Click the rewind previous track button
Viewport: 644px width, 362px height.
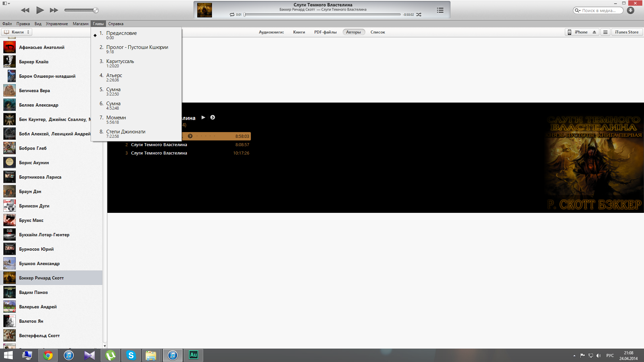coord(25,10)
